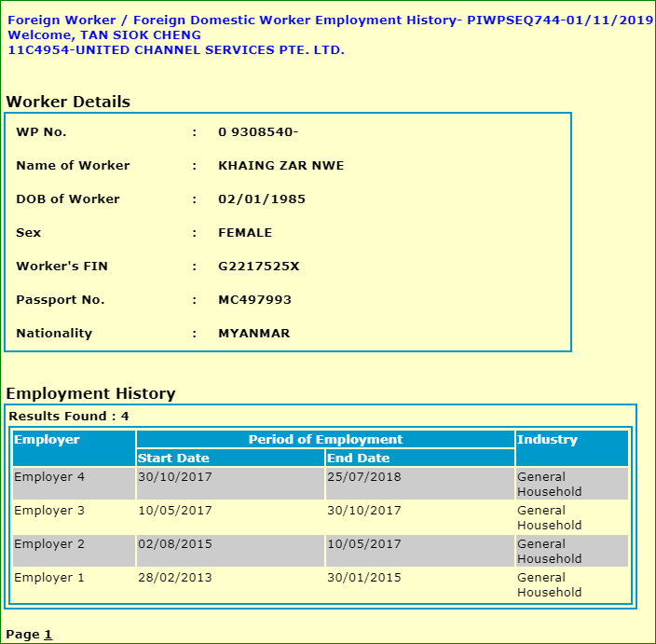Click end date 30/01/2015 cell
This screenshot has width=656, height=644.
[x=364, y=578]
